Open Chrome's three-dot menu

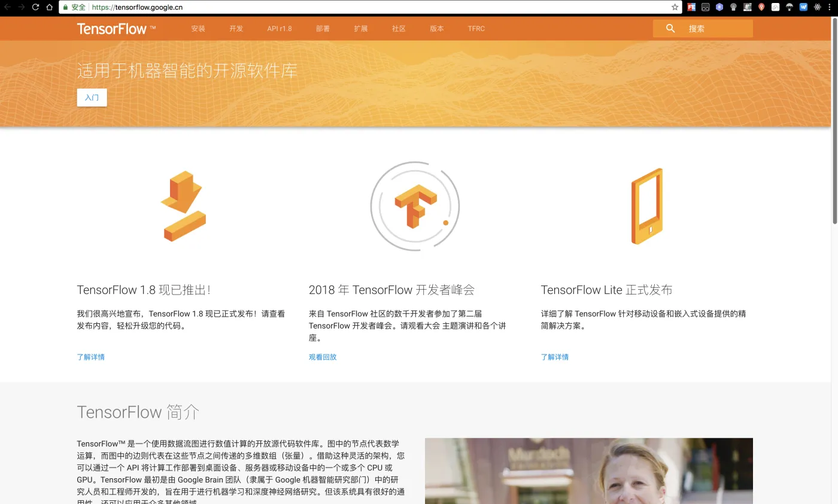(x=830, y=7)
